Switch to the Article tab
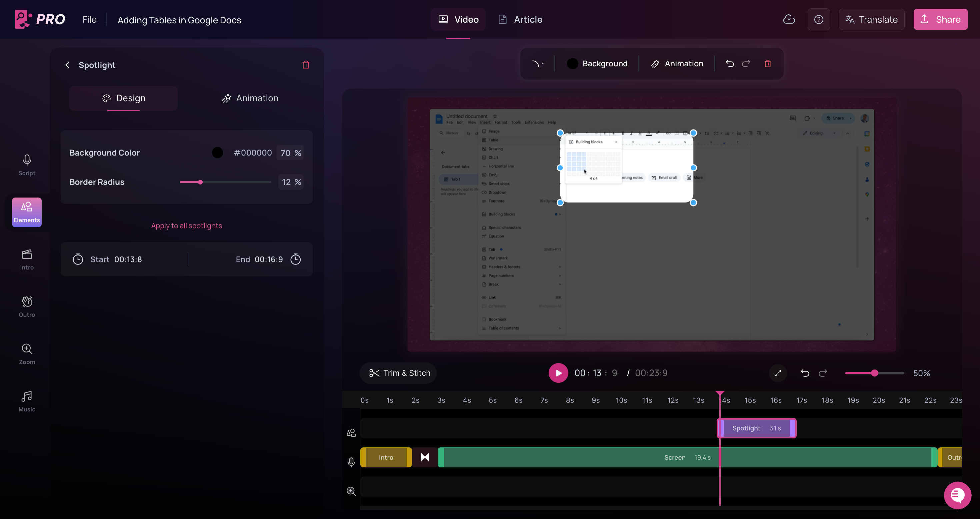The height and width of the screenshot is (519, 980). coord(520,19)
